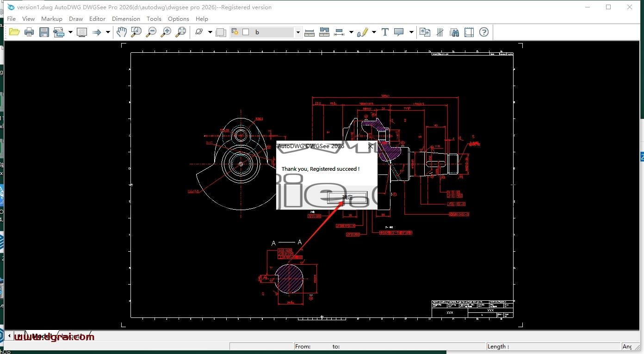Switch to the Model layout tab
Viewport: 644px width, 354px height.
(42, 336)
